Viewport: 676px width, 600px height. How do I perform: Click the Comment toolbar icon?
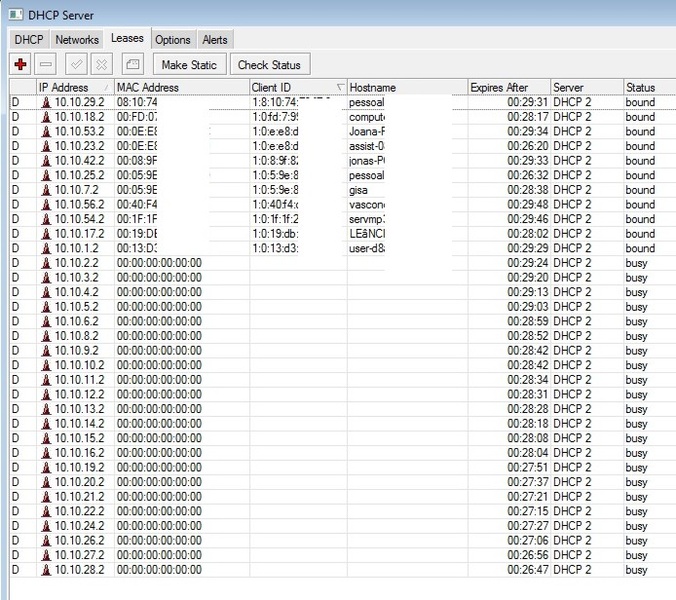click(x=133, y=65)
